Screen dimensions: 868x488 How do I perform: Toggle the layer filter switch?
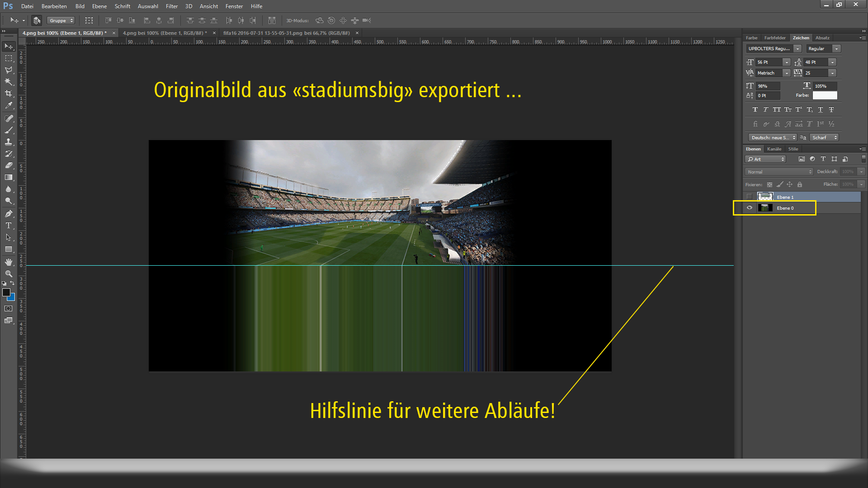click(x=863, y=159)
